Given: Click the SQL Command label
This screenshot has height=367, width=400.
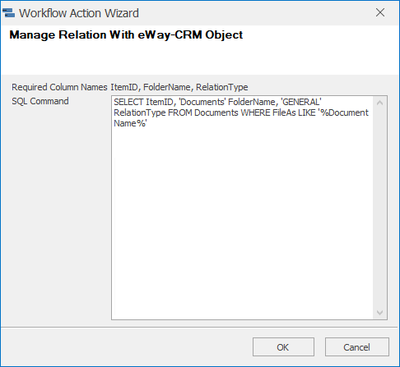Looking at the screenshot, I should (x=40, y=101).
